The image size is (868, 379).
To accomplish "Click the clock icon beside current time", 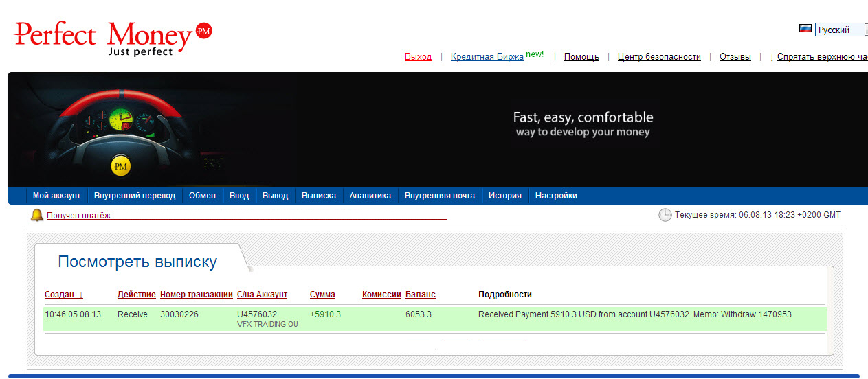I will click(x=665, y=215).
